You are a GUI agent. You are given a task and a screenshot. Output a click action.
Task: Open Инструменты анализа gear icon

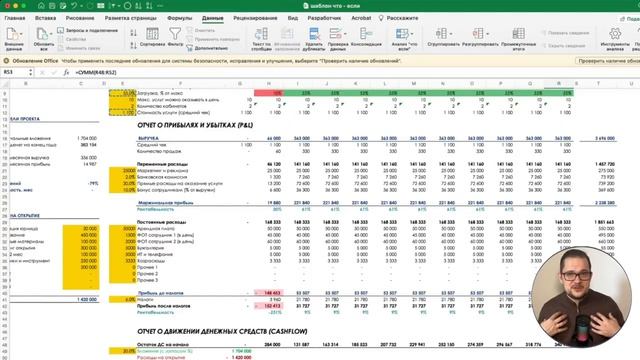point(615,34)
